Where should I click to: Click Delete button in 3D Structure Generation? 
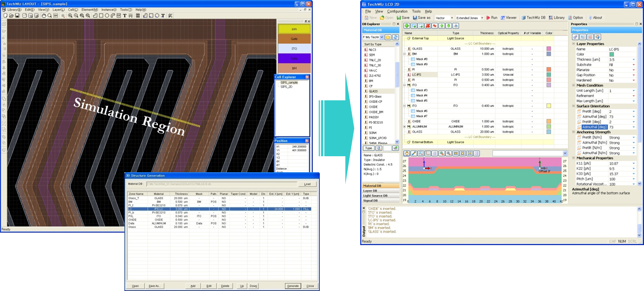click(x=225, y=286)
